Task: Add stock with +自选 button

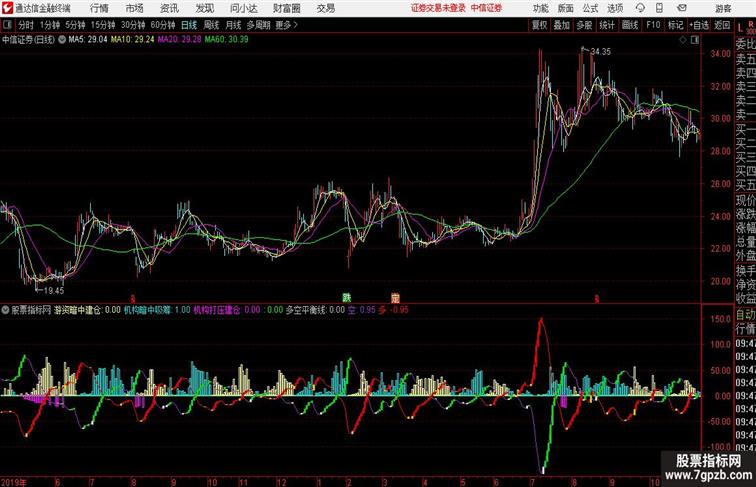Action: [x=699, y=25]
